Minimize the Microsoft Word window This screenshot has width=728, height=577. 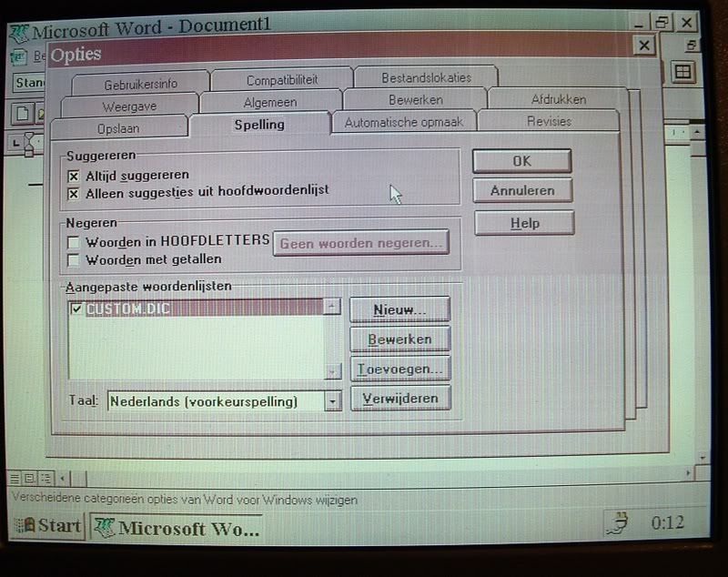(640, 23)
